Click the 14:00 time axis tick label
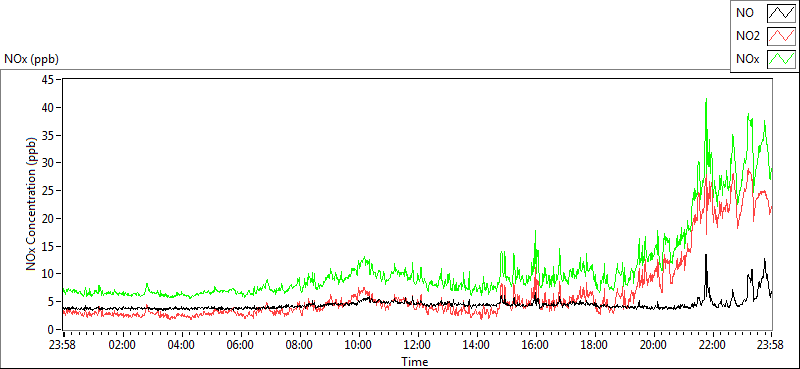Viewport: 800px width, 369px height. [x=477, y=345]
